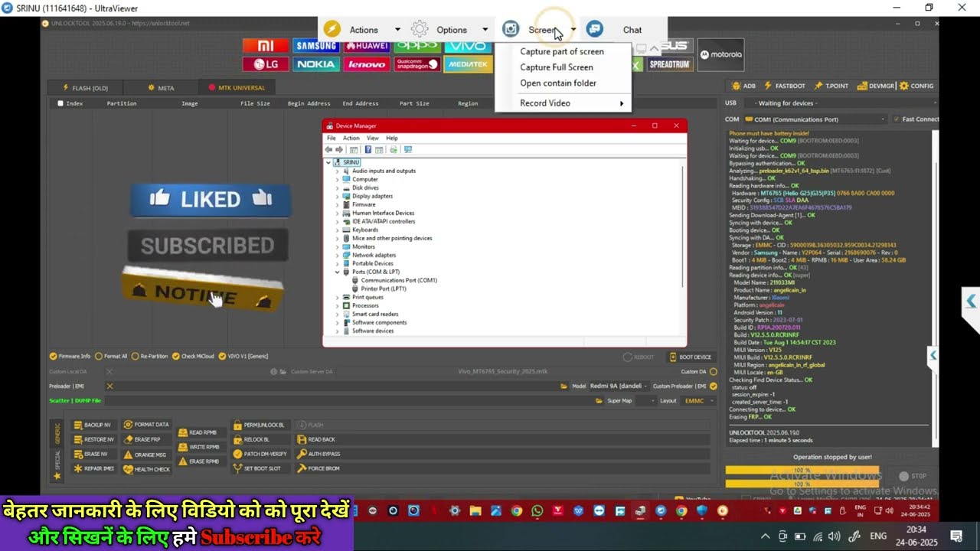Click the Set Boot Slot tool

coord(257,468)
